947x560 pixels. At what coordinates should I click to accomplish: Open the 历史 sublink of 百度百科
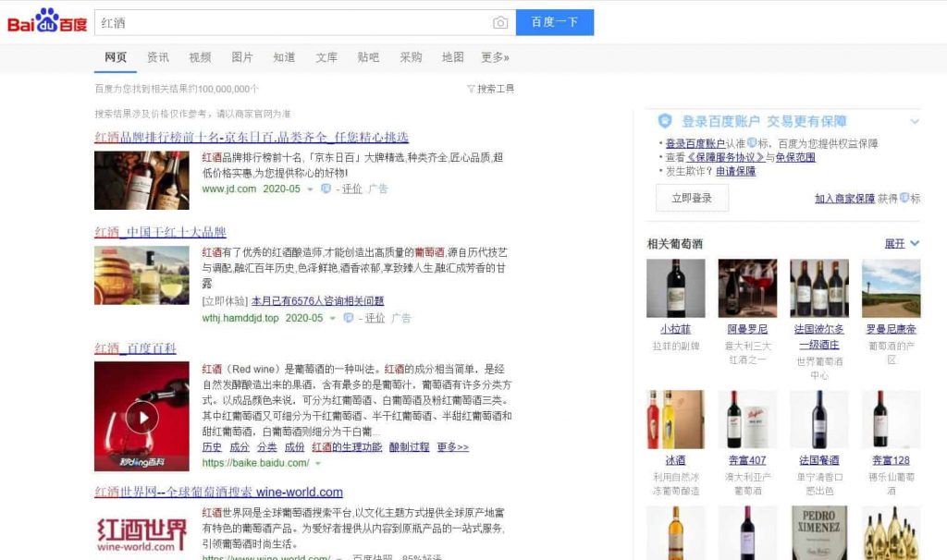(x=212, y=447)
